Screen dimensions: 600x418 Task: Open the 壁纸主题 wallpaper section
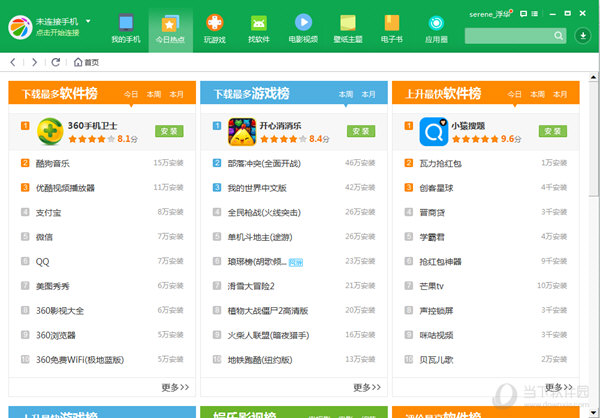[x=348, y=29]
